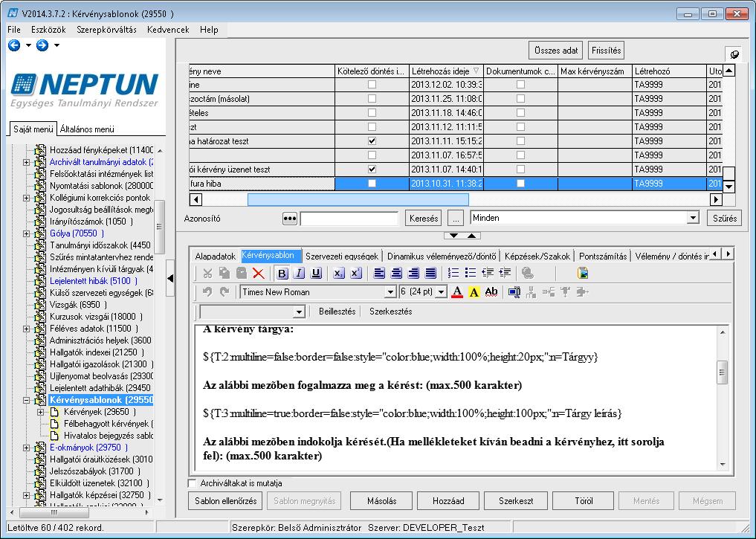Screen dimensions: 756x539
Task: Toggle bold formatting in editor
Action: click(x=282, y=274)
